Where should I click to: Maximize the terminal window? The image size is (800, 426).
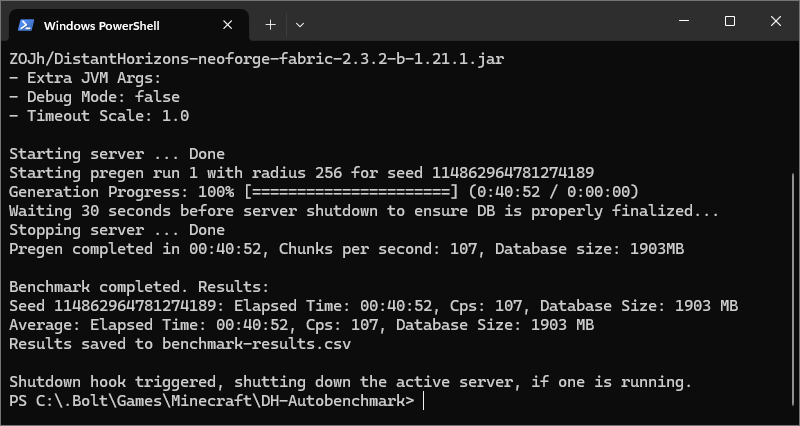pyautogui.click(x=730, y=21)
